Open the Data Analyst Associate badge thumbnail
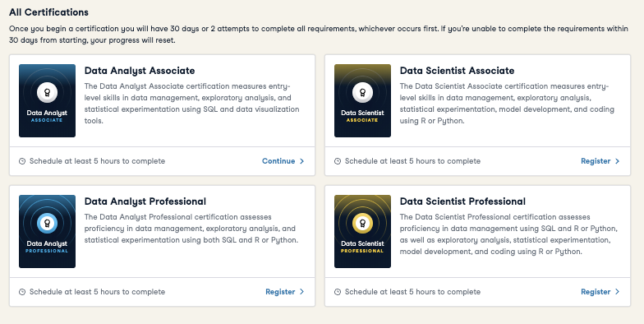Viewport: 644px width, 324px height. tap(48, 100)
